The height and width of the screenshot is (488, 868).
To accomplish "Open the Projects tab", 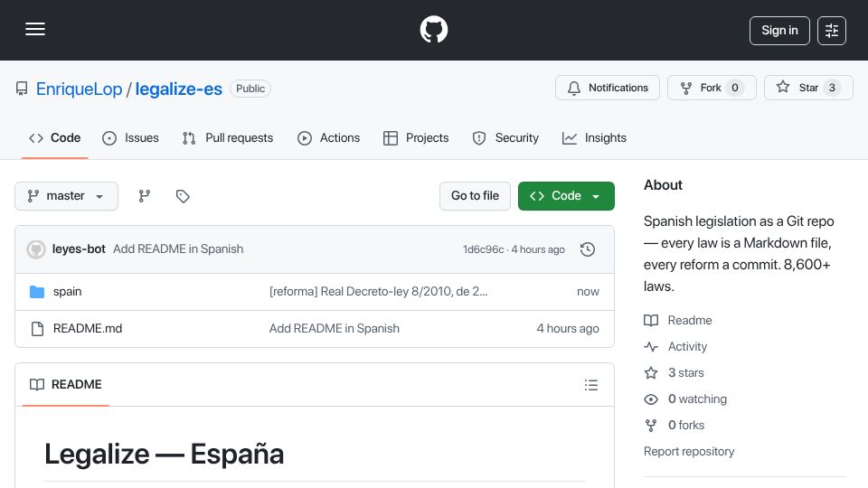I will [416, 137].
